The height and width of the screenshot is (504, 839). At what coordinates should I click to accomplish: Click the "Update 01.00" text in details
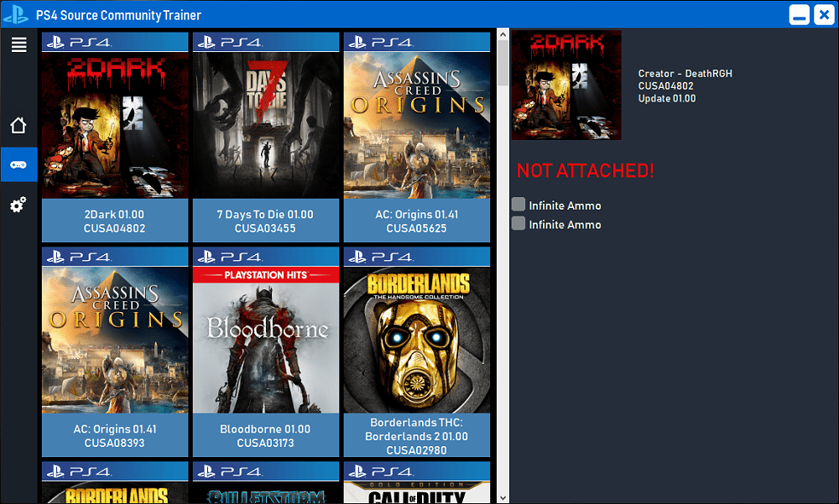(x=667, y=98)
